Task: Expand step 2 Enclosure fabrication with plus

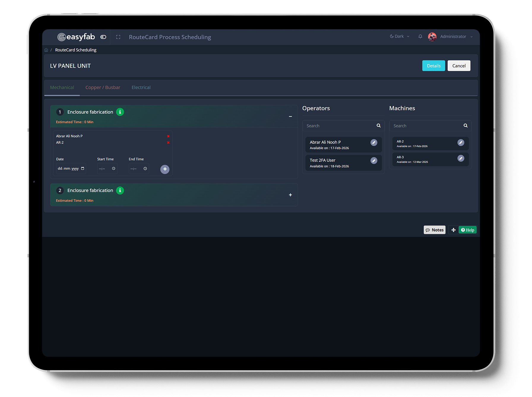Action: [290, 195]
